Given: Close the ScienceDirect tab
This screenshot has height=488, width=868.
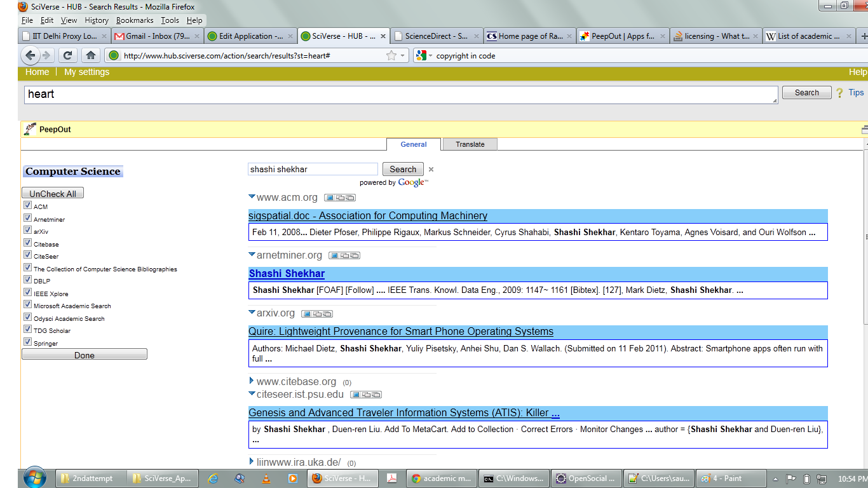Looking at the screenshot, I should click(x=477, y=36).
